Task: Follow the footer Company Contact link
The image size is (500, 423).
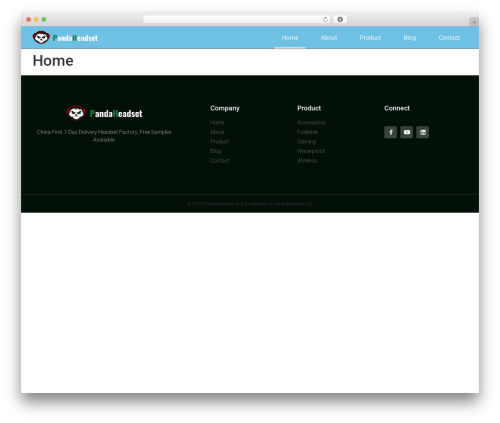Action: pyautogui.click(x=219, y=161)
